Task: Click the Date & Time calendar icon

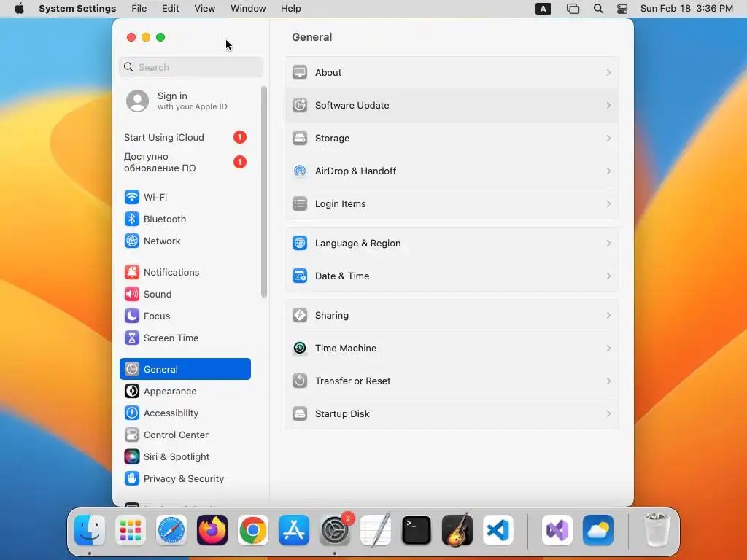Action: [x=300, y=276]
